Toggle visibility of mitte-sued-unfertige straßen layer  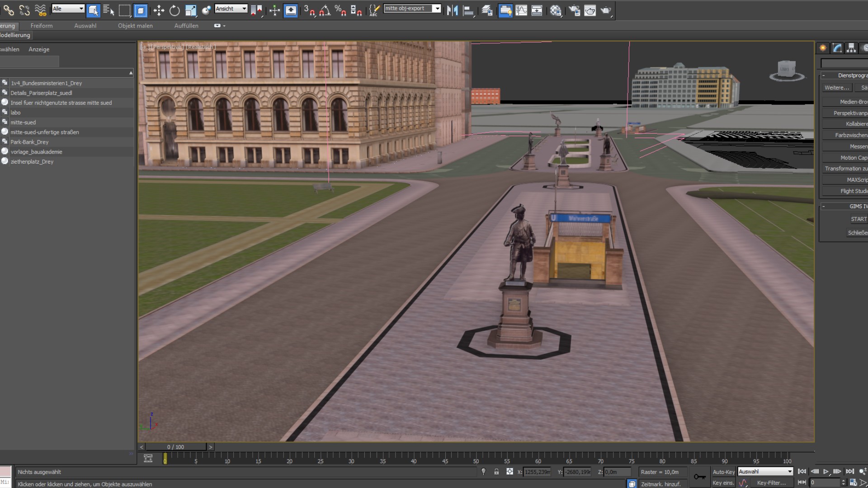point(5,131)
